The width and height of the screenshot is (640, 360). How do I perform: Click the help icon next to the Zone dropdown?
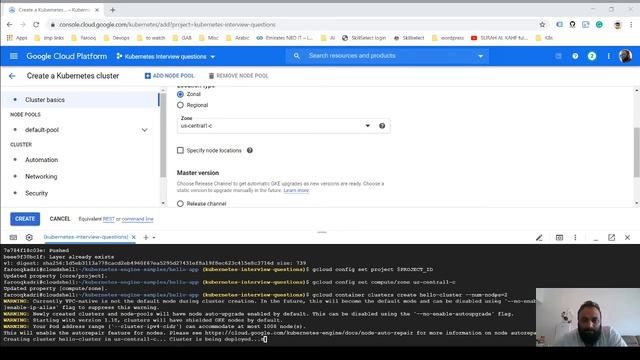(x=382, y=126)
